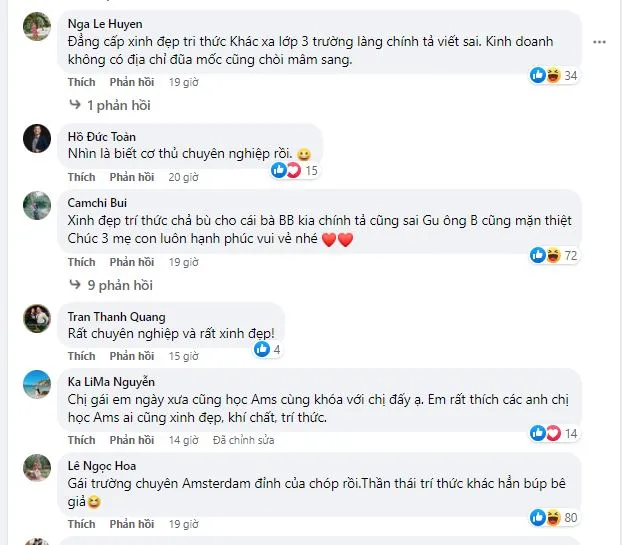The height and width of the screenshot is (545, 622).
Task: Toggle Thích on Lê Ngọc Hoa's comment
Action: pos(82,524)
